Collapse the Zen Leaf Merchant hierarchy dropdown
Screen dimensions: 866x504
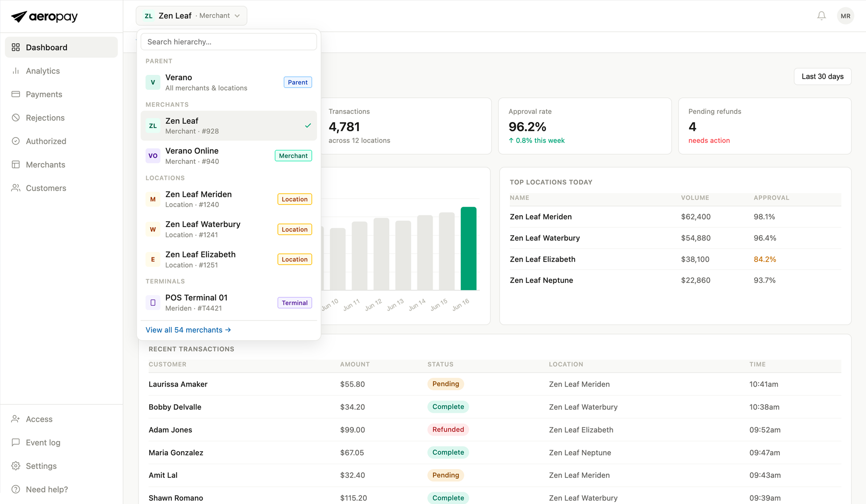(x=192, y=16)
